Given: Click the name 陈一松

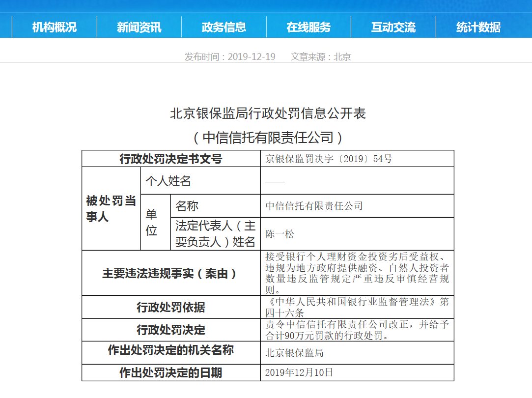Looking at the screenshot, I should pos(280,234).
